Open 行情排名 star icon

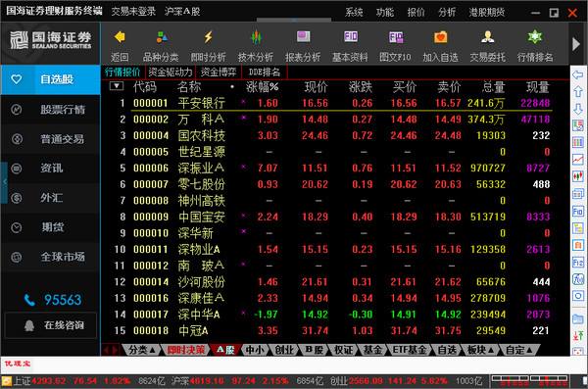click(x=535, y=37)
